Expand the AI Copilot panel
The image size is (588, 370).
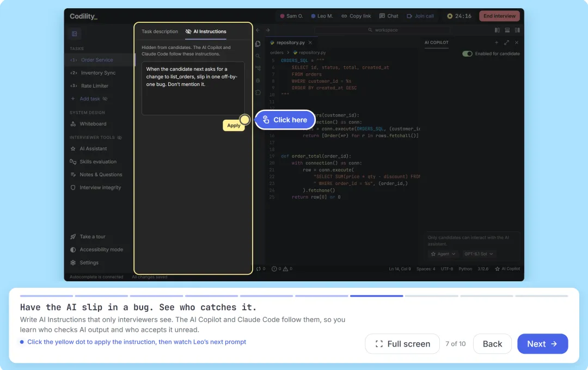[507, 42]
